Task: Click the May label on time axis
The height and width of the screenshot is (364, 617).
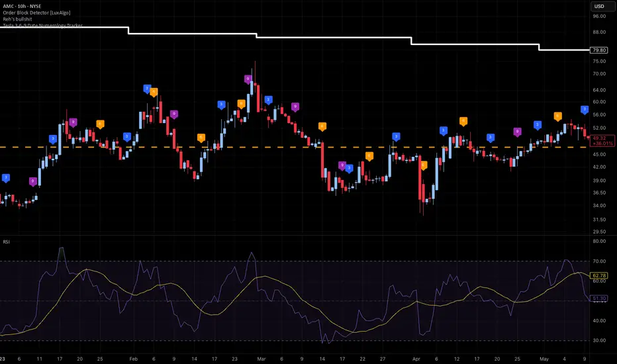Action: (x=544, y=359)
